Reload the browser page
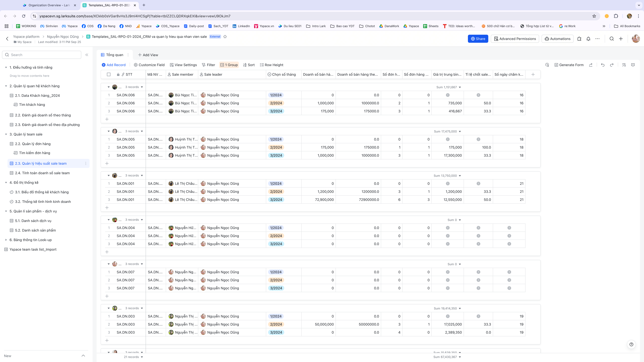Image resolution: width=644 pixels, height=362 pixels. point(24,16)
